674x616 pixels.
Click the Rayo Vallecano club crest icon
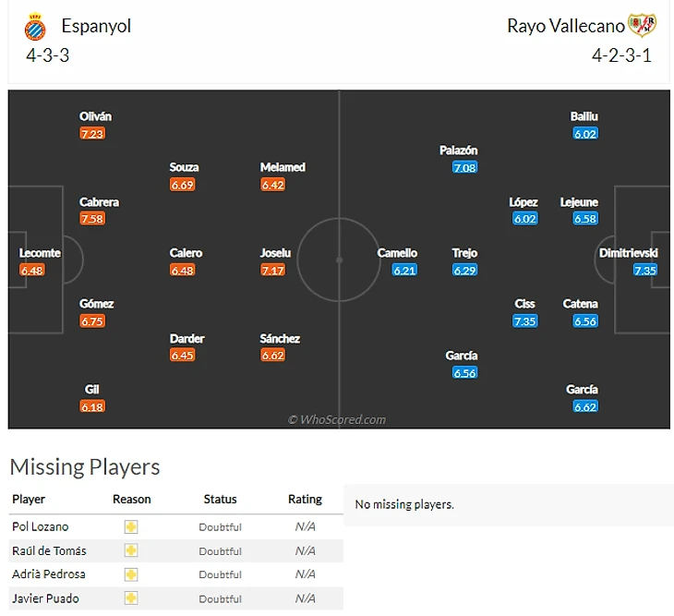pos(641,26)
